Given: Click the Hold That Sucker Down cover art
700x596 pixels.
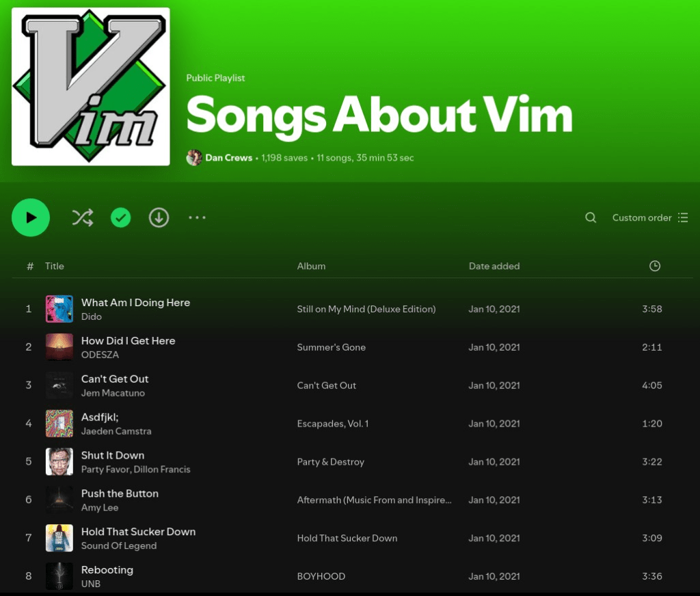Looking at the screenshot, I should click(x=59, y=538).
